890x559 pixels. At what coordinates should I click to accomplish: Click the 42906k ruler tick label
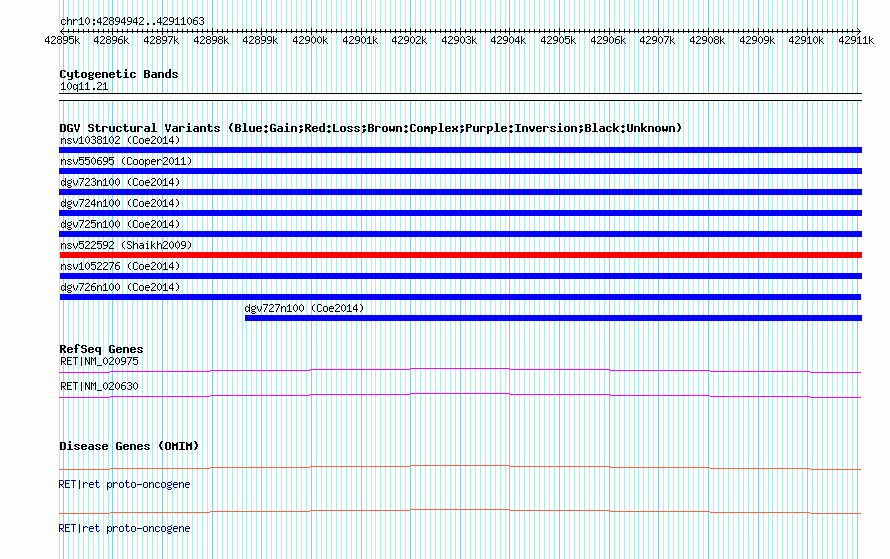608,41
